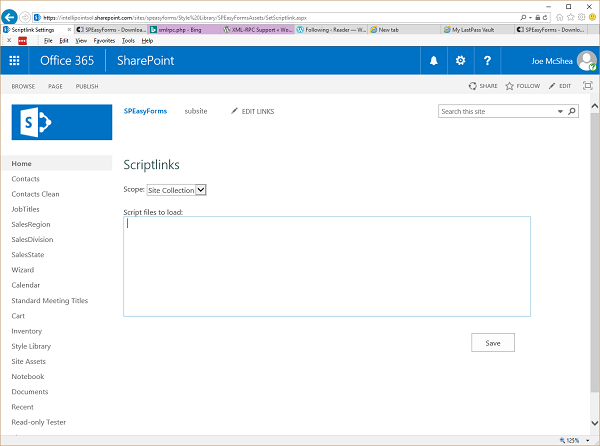Open the browser View menu

(81, 41)
